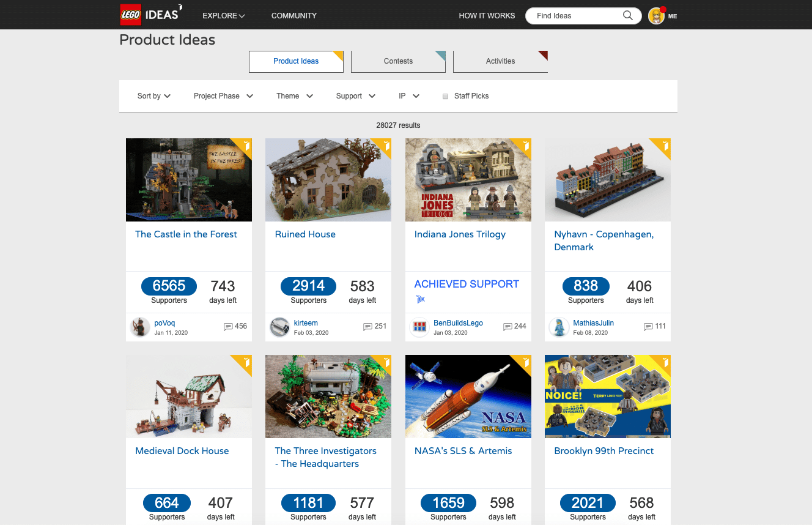
Task: Open the Project Phase filter
Action: coord(224,96)
